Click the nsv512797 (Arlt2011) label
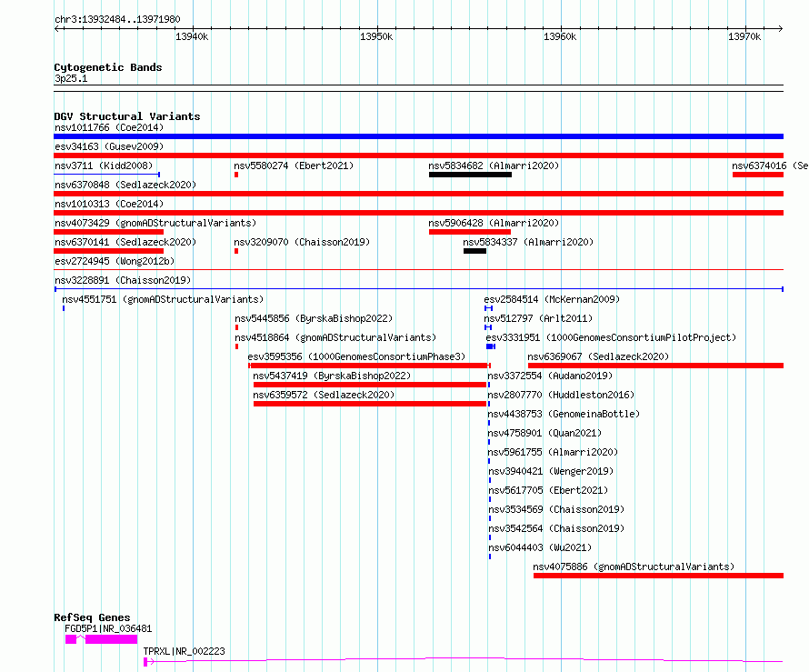Viewport: 809px width, 672px height. pos(538,318)
